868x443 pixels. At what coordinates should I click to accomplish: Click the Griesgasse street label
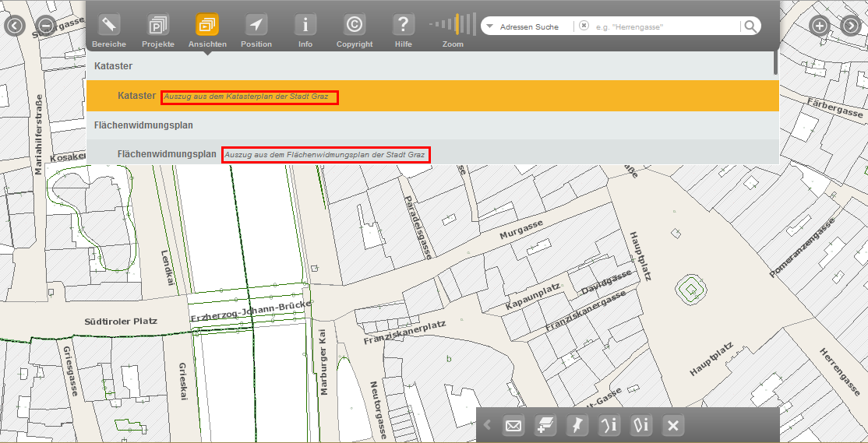pyautogui.click(x=70, y=371)
